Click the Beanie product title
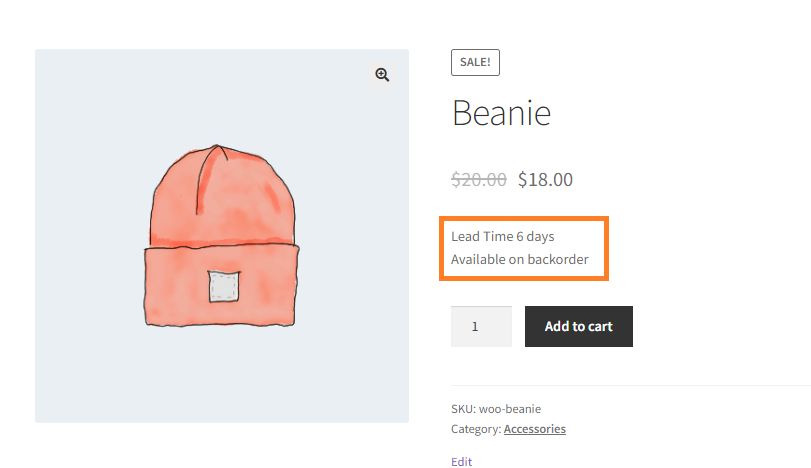This screenshot has height=468, width=811. [x=501, y=113]
